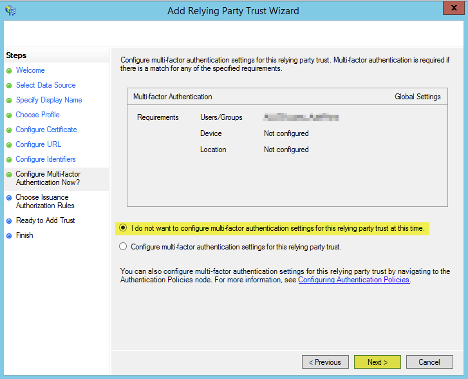Select Configure Multi-factor Authentication Now step
The image size is (468, 379).
coord(48,178)
